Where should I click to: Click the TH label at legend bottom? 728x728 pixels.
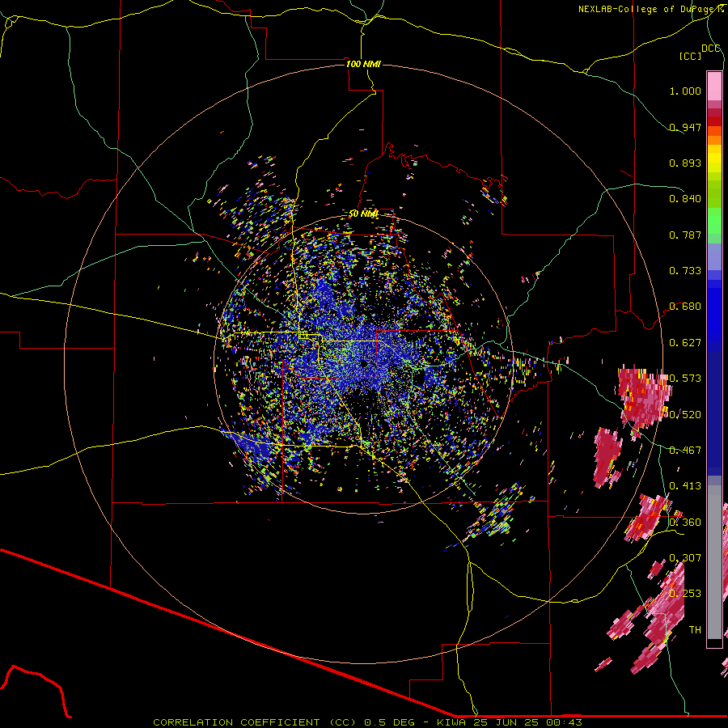(695, 630)
